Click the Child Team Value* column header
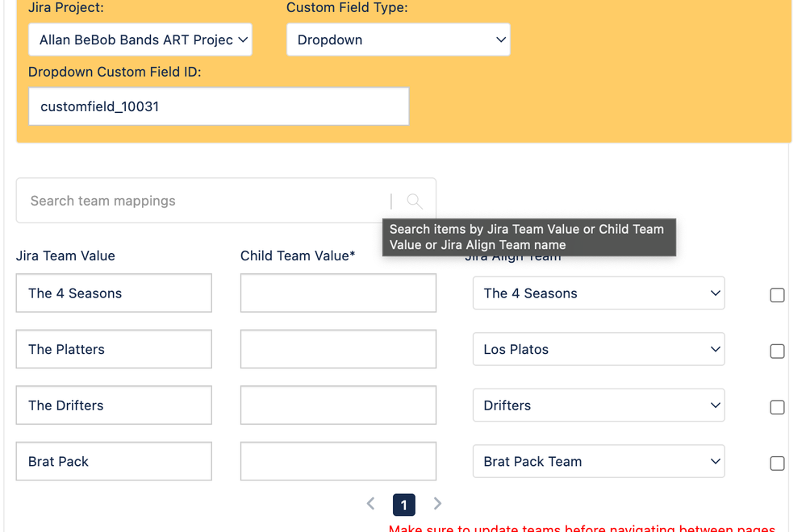Image resolution: width=806 pixels, height=532 pixels. [x=299, y=256]
